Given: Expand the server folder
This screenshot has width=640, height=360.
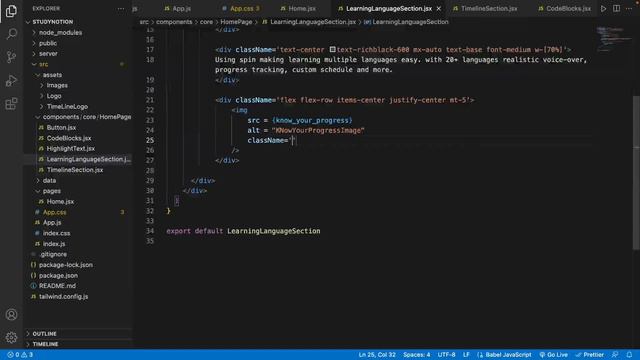Looking at the screenshot, I should pos(48,53).
